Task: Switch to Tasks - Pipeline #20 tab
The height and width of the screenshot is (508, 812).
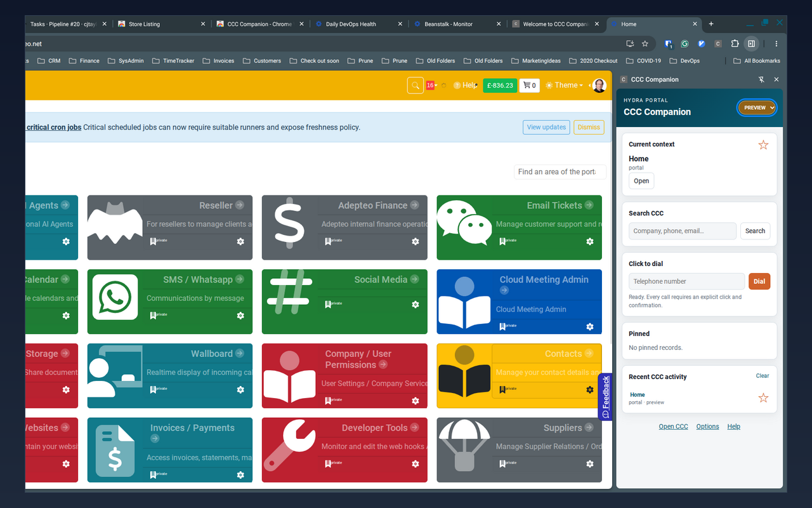Action: [67, 24]
